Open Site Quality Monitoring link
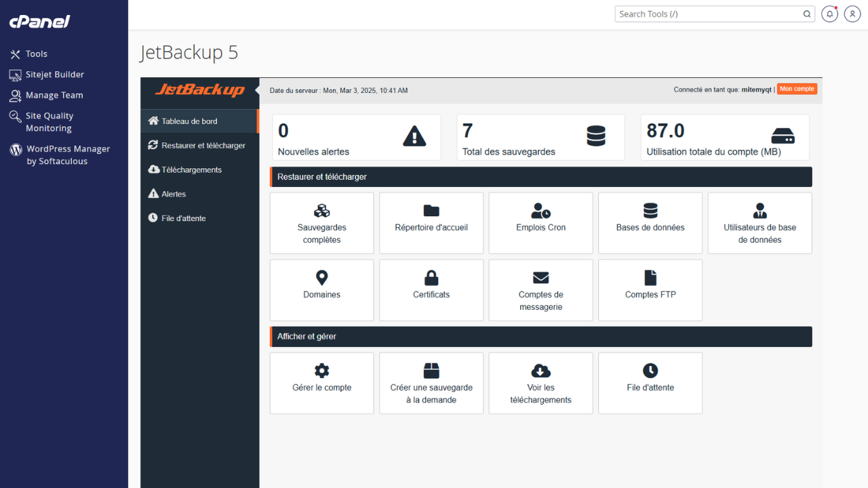This screenshot has height=488, width=868. tap(50, 122)
